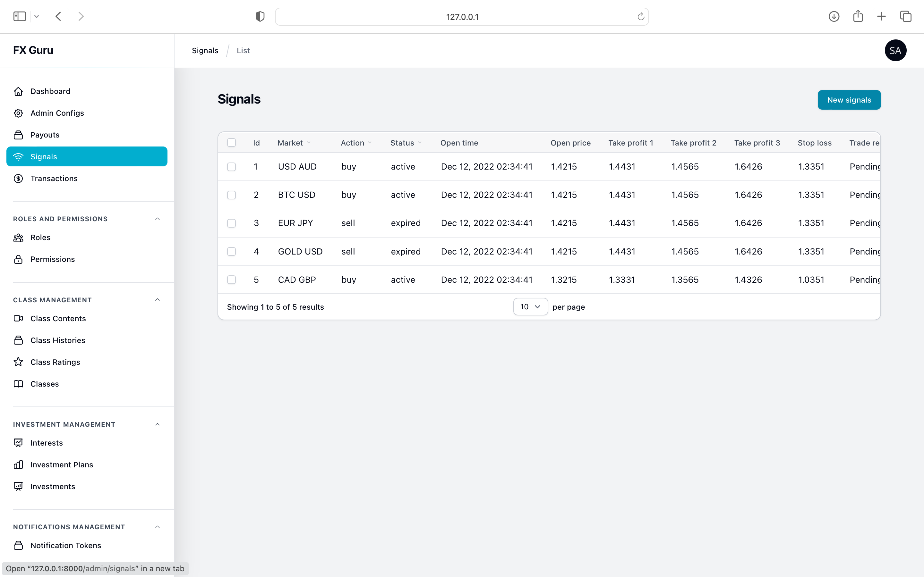Toggle the select-all checkbox in table header

click(231, 143)
